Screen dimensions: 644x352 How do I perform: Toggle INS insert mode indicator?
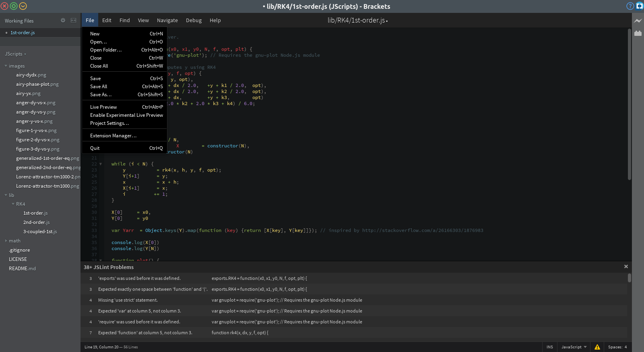550,347
